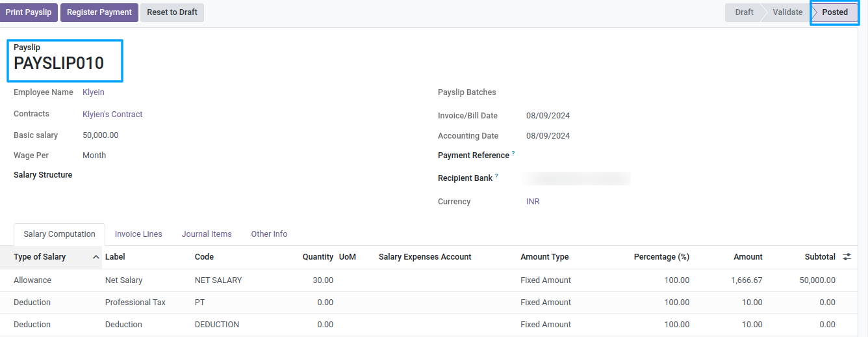The image size is (868, 337).
Task: Click the Net Salary label cell
Action: 123,280
